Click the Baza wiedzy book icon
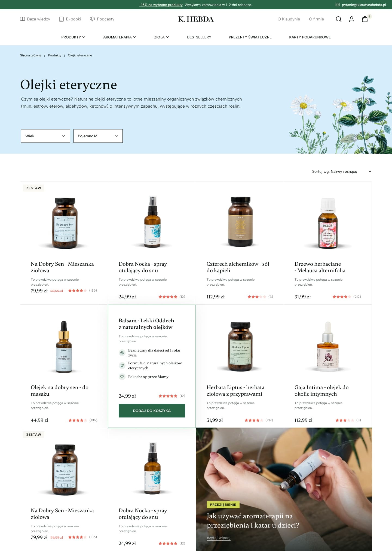This screenshot has height=551, width=392. click(x=22, y=19)
